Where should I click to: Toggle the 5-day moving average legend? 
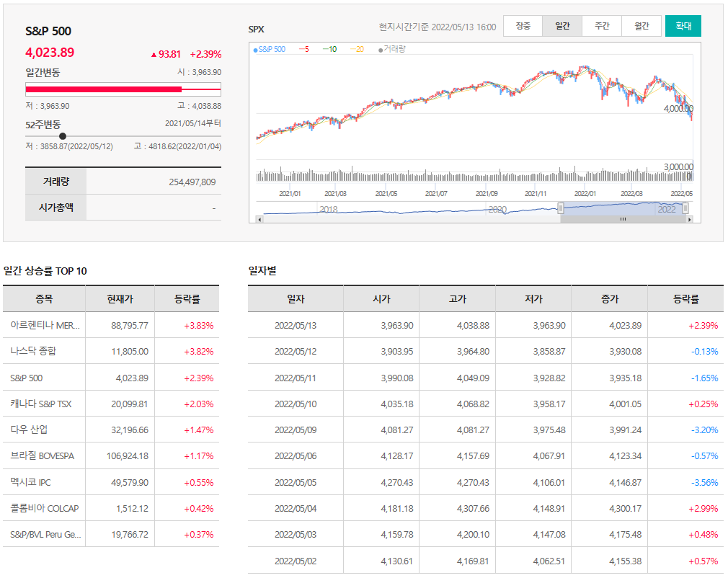tap(304, 49)
